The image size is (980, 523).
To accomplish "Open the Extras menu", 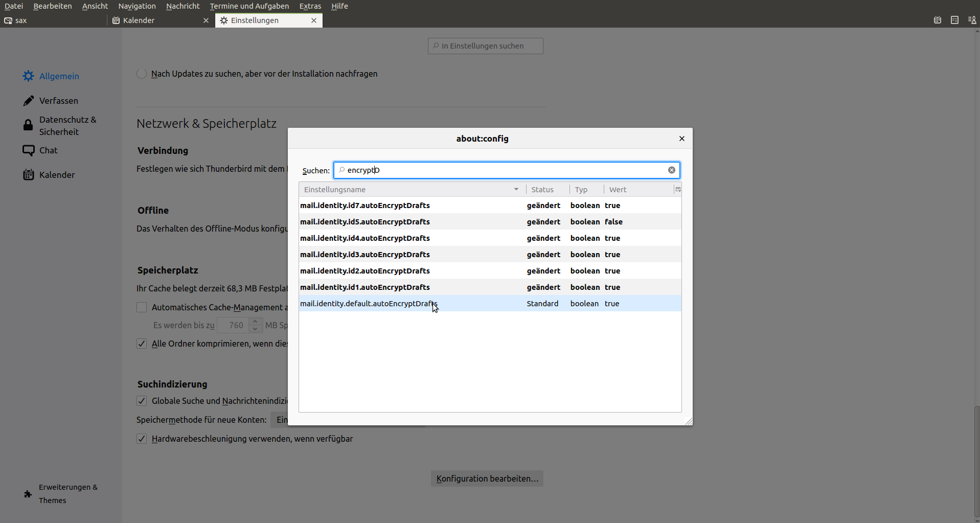I will click(x=310, y=6).
